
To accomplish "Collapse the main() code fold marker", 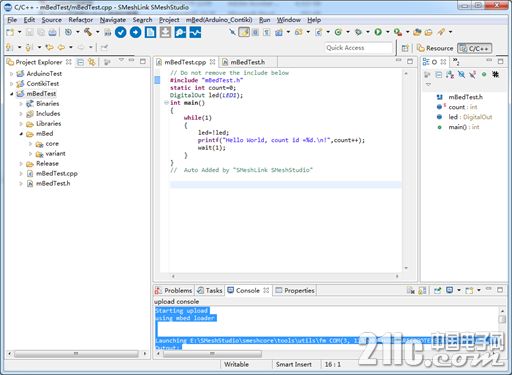I will [x=166, y=103].
